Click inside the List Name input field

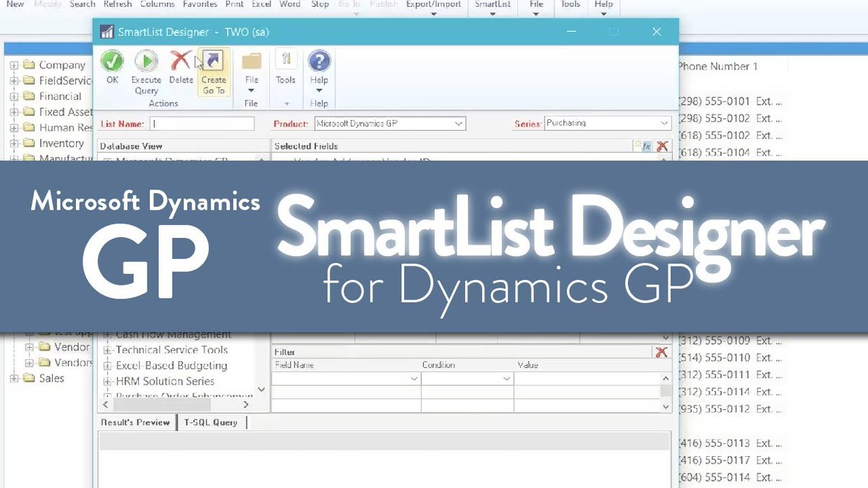[203, 123]
